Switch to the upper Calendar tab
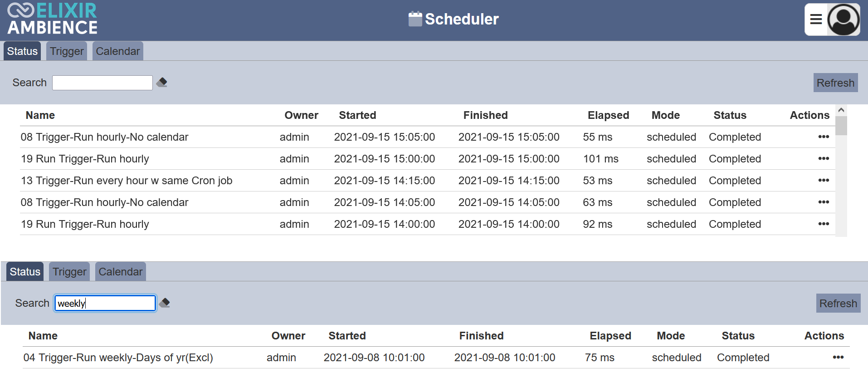The height and width of the screenshot is (373, 868). pos(118,51)
